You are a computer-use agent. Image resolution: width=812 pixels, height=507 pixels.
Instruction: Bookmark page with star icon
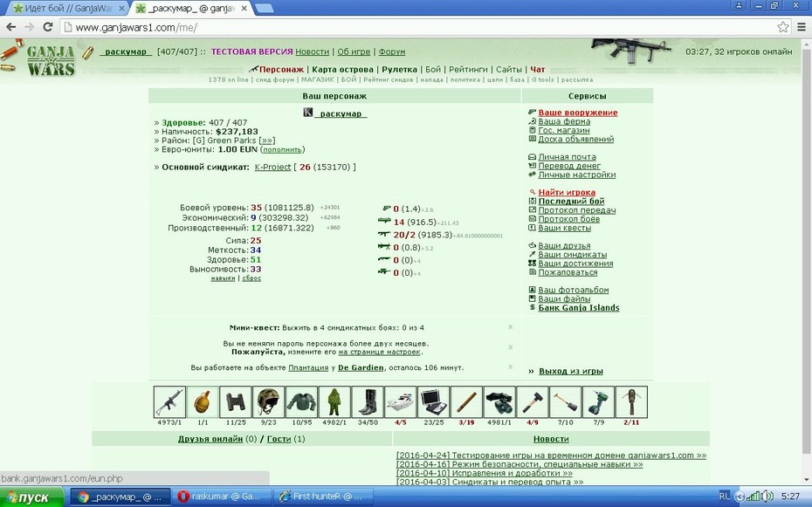point(783,27)
